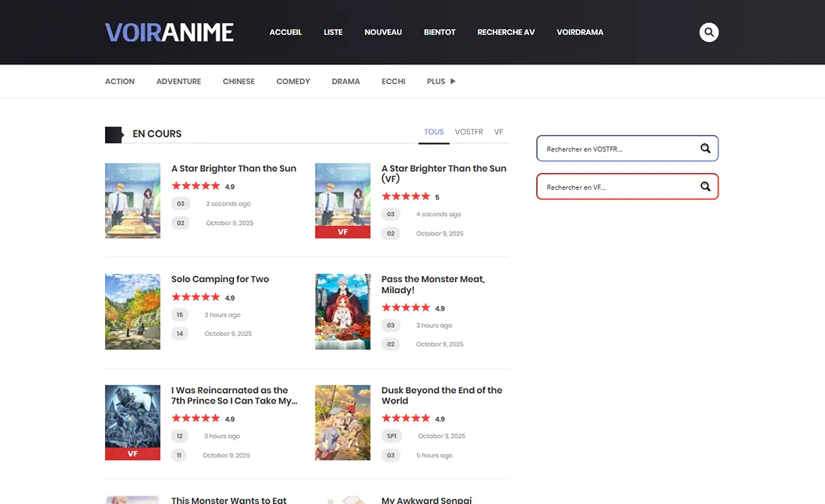Click the magnifier icon in the VF search box
Screen dimensions: 825x504
(x=705, y=186)
